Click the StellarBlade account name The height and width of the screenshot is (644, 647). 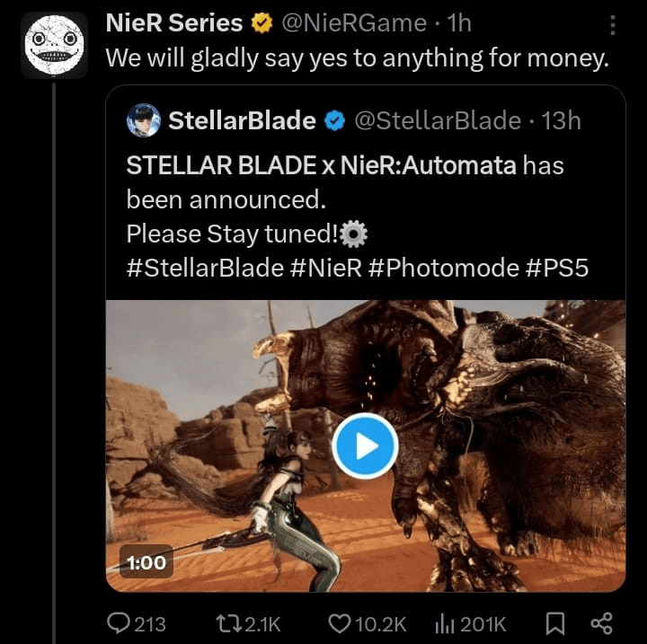242,120
